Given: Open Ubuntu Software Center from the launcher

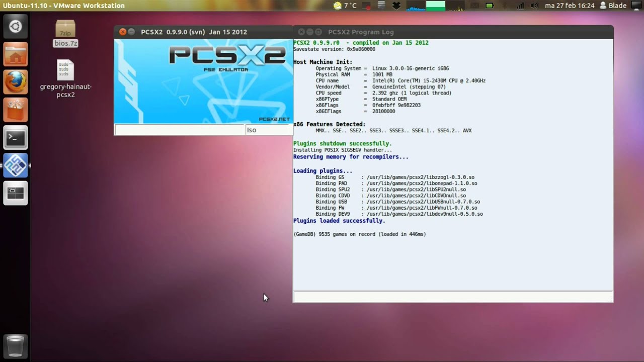Looking at the screenshot, I should click(16, 110).
